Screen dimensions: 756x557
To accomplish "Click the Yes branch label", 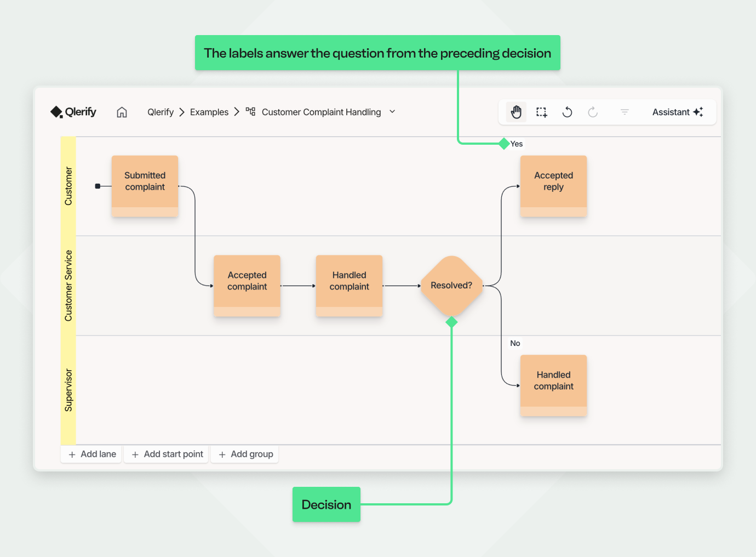I will [x=517, y=144].
